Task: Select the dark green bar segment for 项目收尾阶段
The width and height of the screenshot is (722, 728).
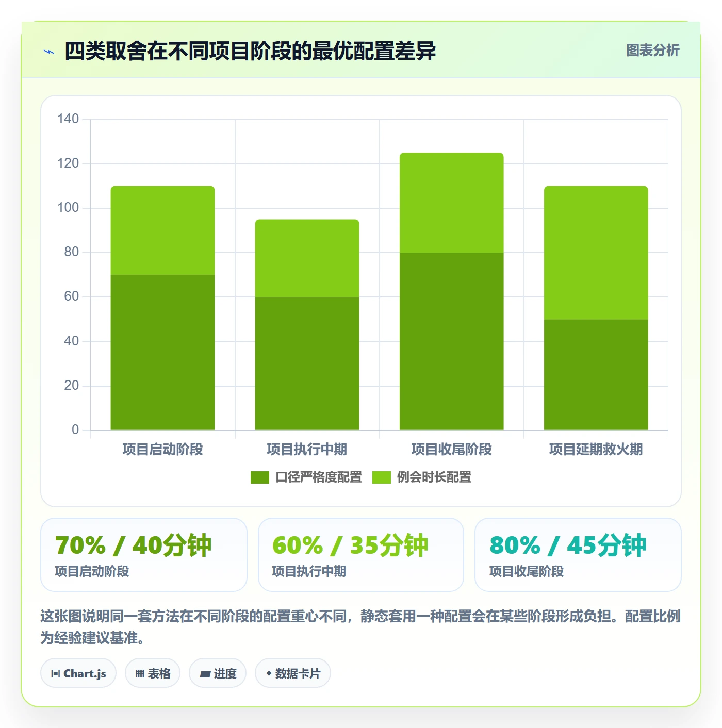Action: coord(451,341)
